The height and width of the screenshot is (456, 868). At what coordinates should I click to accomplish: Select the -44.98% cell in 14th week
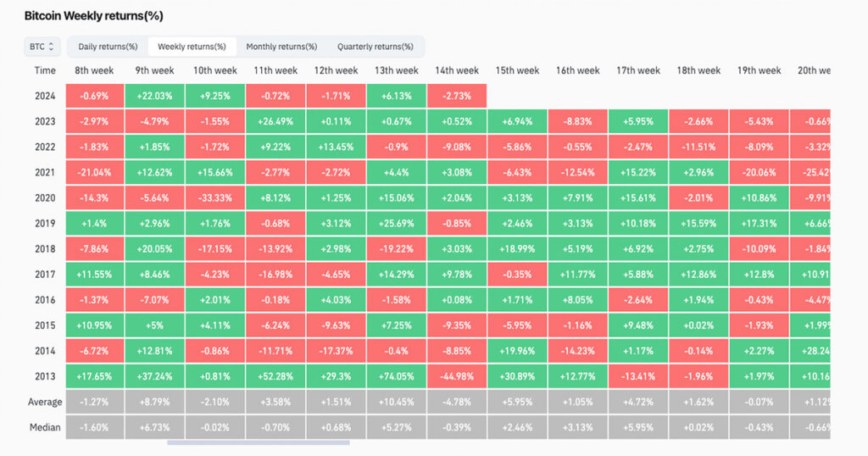[456, 376]
